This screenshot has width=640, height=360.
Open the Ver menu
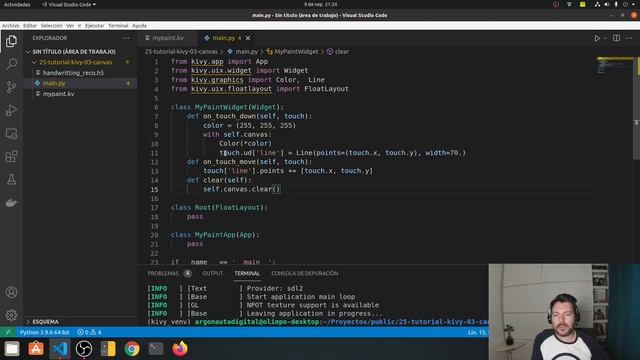(70, 26)
